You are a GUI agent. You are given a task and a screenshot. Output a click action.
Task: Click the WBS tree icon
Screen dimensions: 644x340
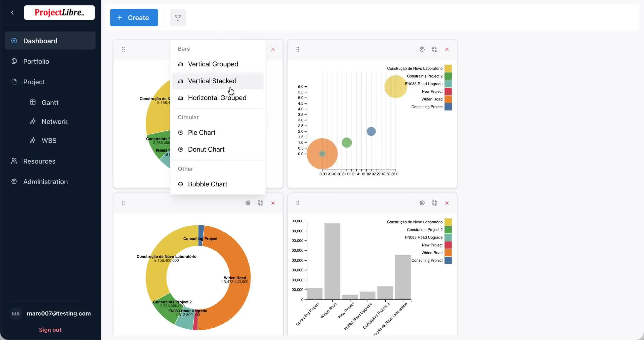[x=33, y=140]
